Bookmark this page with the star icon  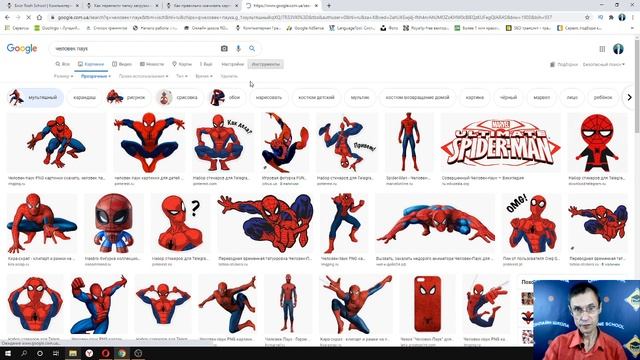[x=587, y=18]
